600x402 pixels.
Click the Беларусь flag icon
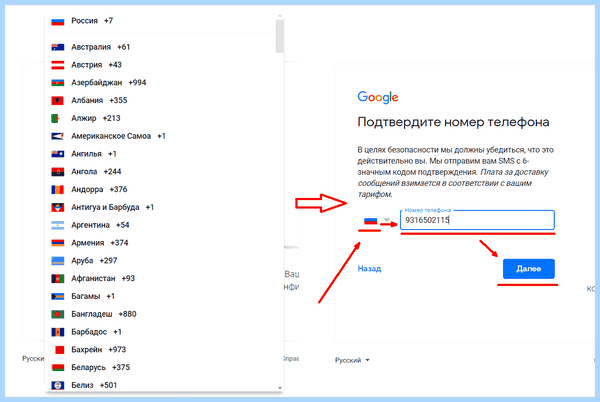click(x=58, y=367)
